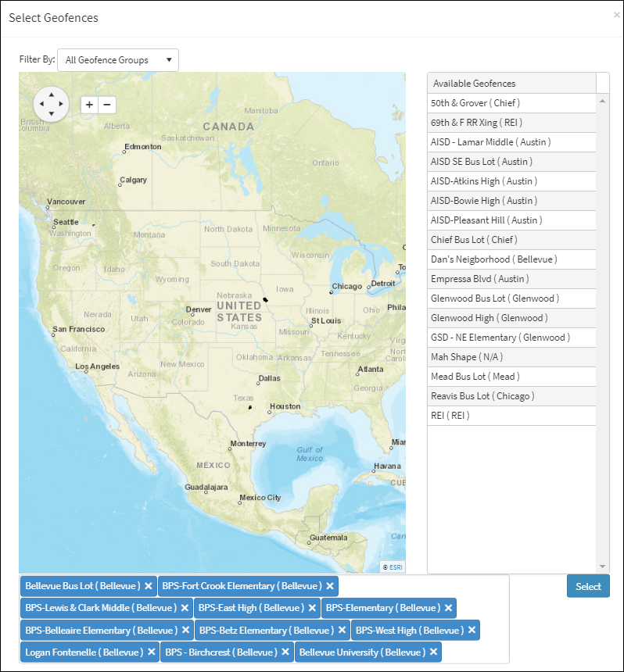This screenshot has height=672, width=624.
Task: Remove the BPS-Belleaire Elementary tag
Action: point(185,630)
